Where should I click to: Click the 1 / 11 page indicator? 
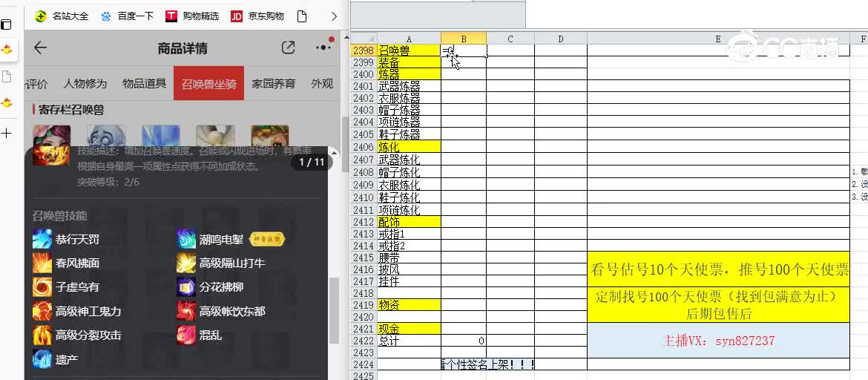(312, 163)
